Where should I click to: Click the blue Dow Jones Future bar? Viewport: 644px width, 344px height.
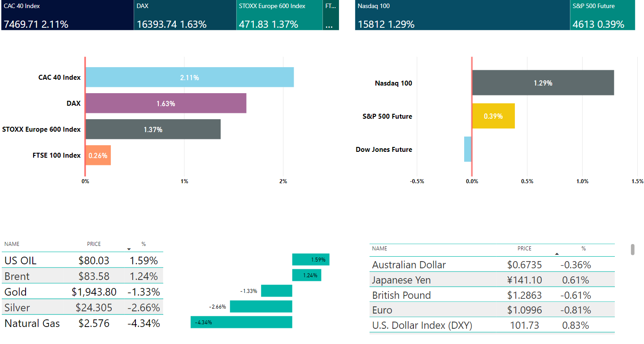coord(468,149)
